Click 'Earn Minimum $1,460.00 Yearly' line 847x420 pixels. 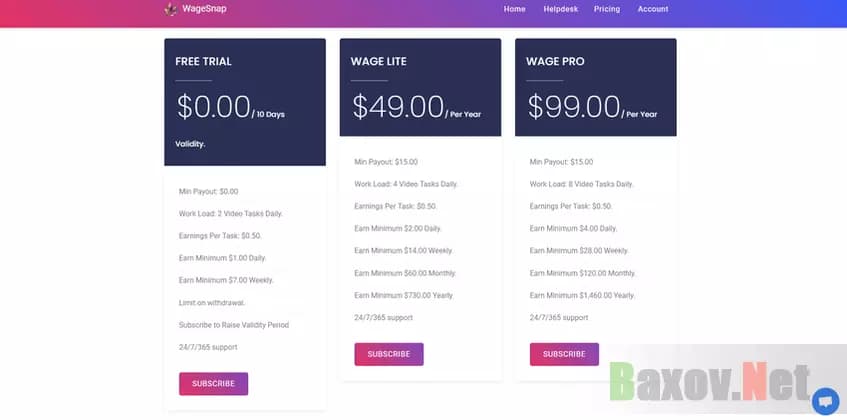(x=582, y=295)
